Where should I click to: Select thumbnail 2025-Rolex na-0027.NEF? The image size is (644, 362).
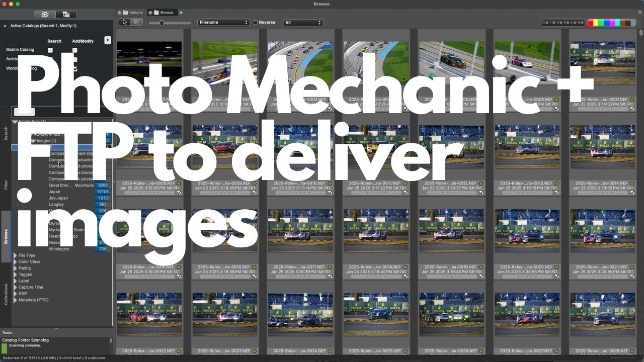pyautogui.click(x=527, y=314)
